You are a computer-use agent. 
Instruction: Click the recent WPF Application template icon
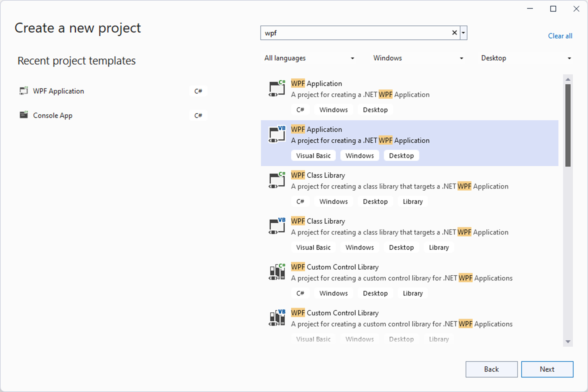coord(24,91)
